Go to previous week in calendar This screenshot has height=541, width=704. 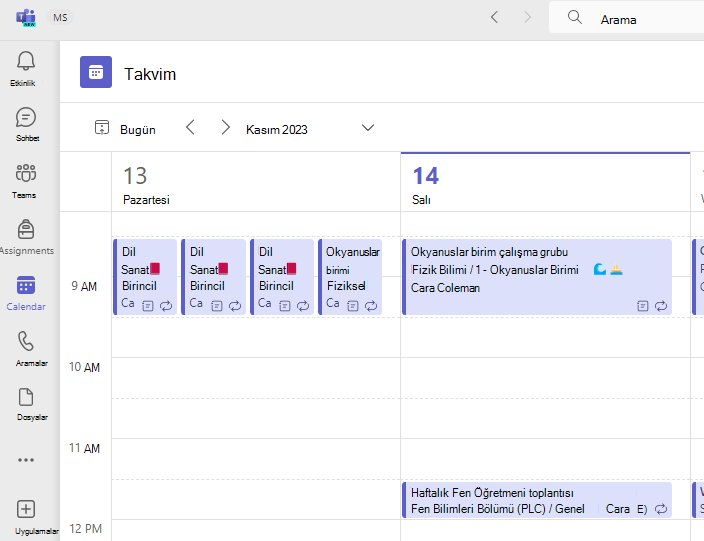click(x=190, y=128)
